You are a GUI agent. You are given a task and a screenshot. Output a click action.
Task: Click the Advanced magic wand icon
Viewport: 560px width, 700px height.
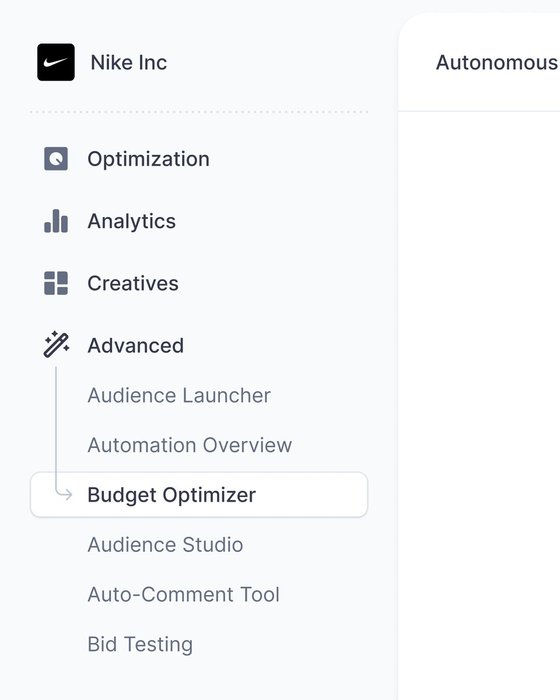[56, 344]
